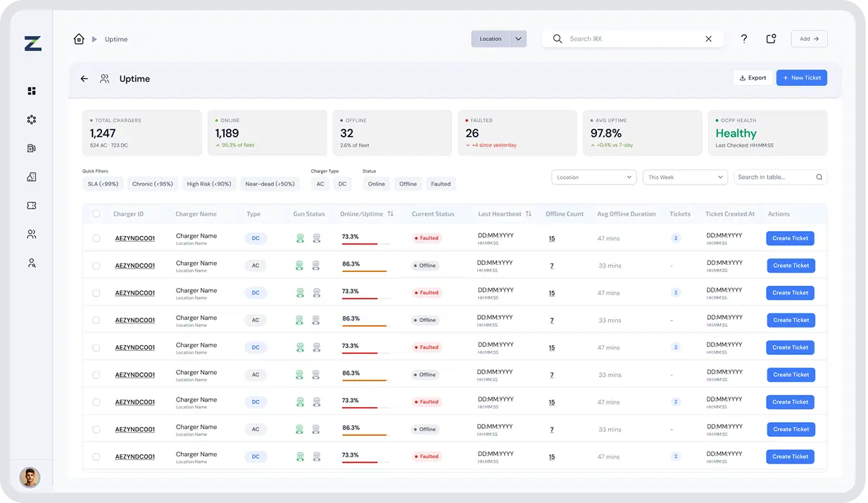This screenshot has height=503, width=868.
Task: Click the Ticket Created At column header
Action: point(730,214)
